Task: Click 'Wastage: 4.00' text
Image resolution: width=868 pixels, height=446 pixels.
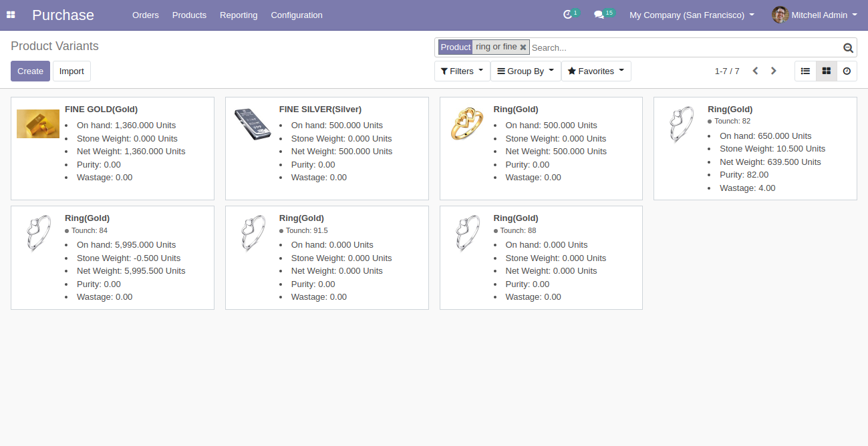Action: point(748,188)
